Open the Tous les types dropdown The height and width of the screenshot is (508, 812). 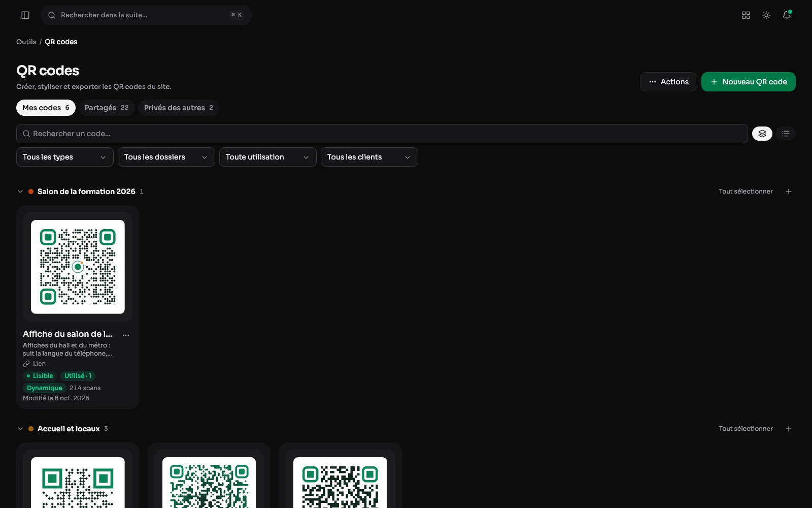point(65,157)
